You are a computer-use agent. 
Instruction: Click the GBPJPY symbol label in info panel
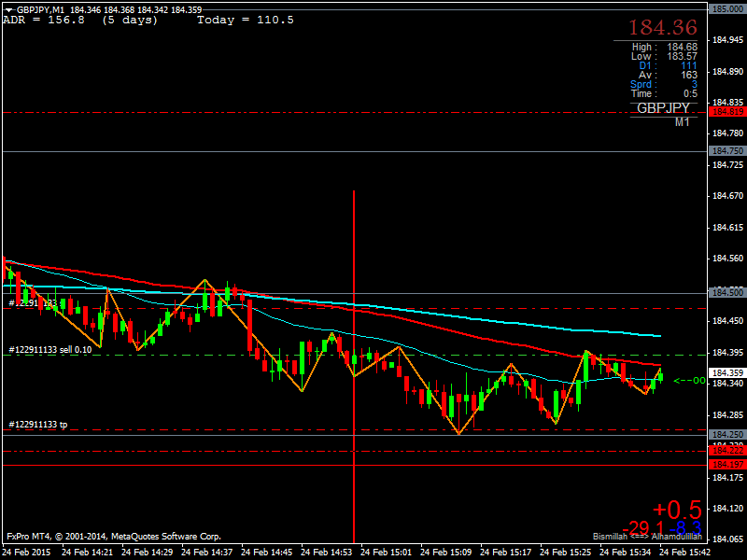pyautogui.click(x=663, y=108)
